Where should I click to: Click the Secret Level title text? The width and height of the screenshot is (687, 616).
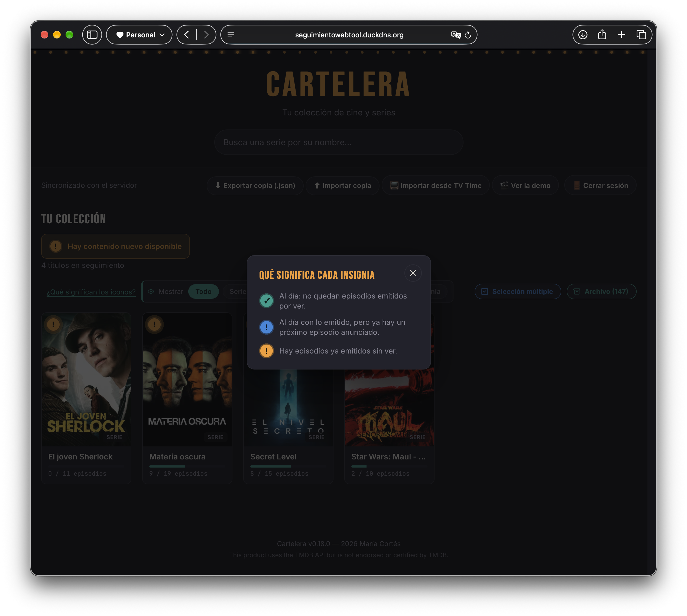tap(273, 457)
